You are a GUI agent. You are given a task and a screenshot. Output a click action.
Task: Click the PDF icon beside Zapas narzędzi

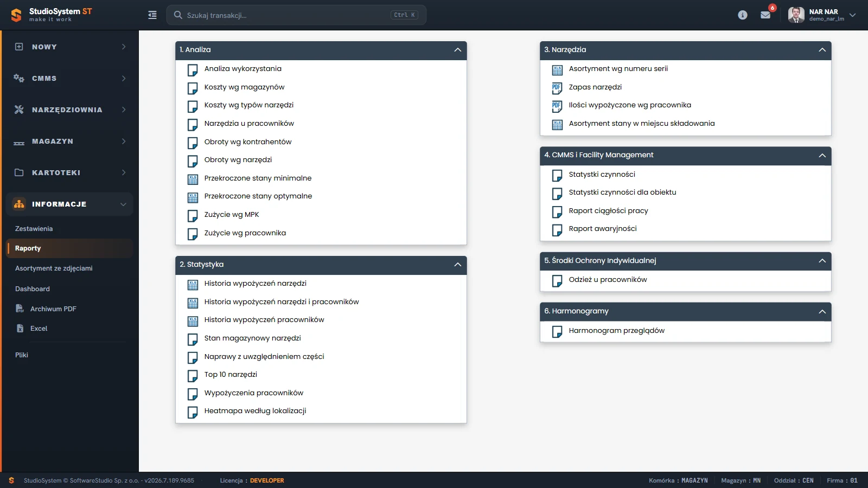click(557, 88)
